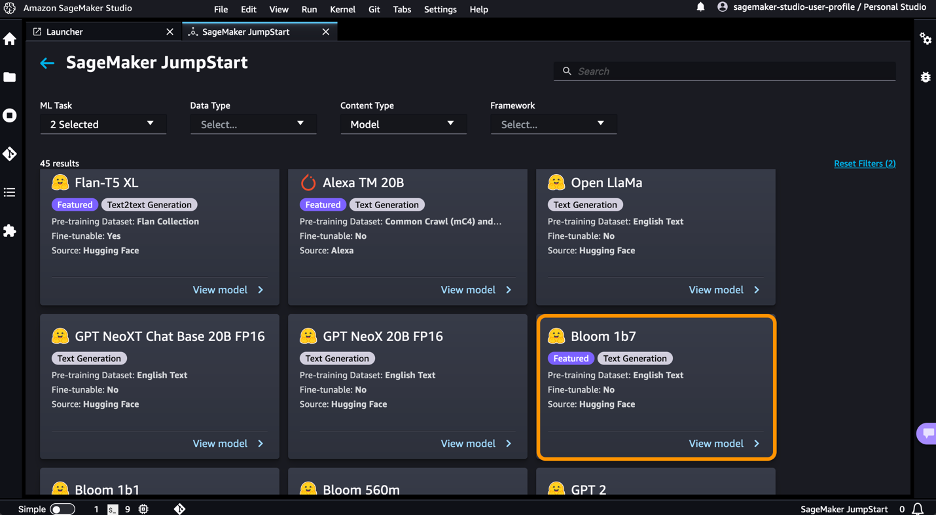The image size is (936, 516).
Task: Click Hugging Face emoji on Open LlaMa
Action: (x=556, y=182)
